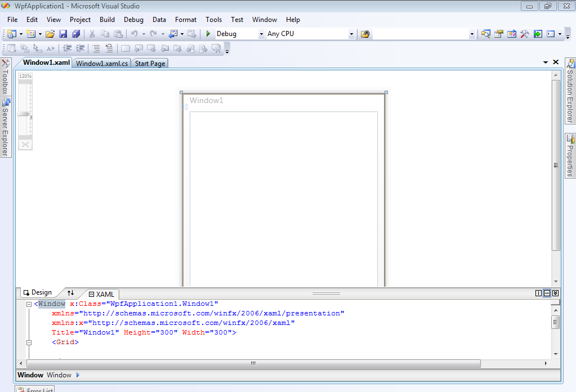The width and height of the screenshot is (576, 392).
Task: Switch to the Window1.xaml.cs tab
Action: (102, 64)
